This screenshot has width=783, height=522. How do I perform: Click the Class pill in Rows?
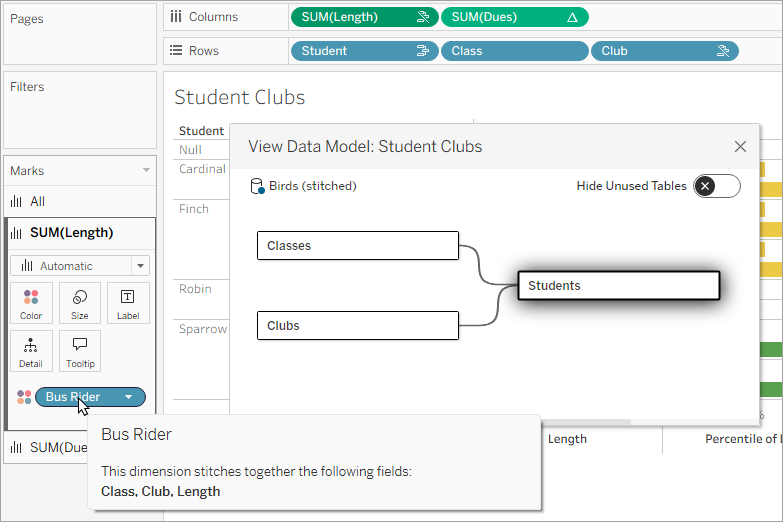coord(514,51)
